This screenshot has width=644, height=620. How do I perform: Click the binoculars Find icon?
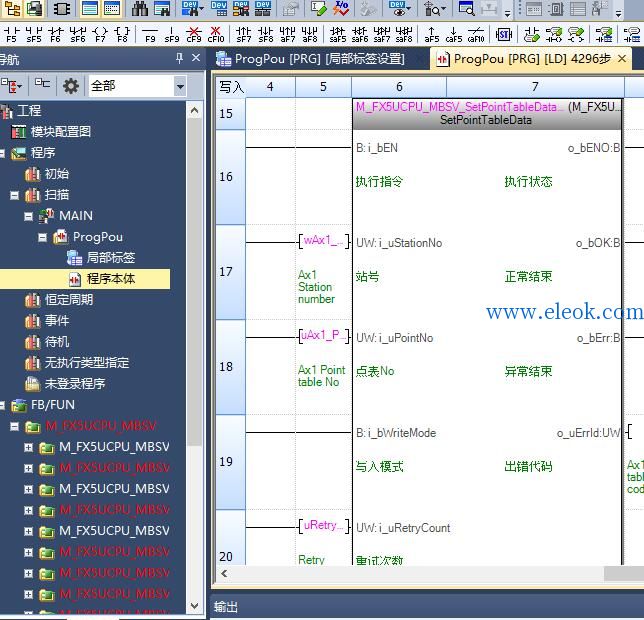[140, 8]
